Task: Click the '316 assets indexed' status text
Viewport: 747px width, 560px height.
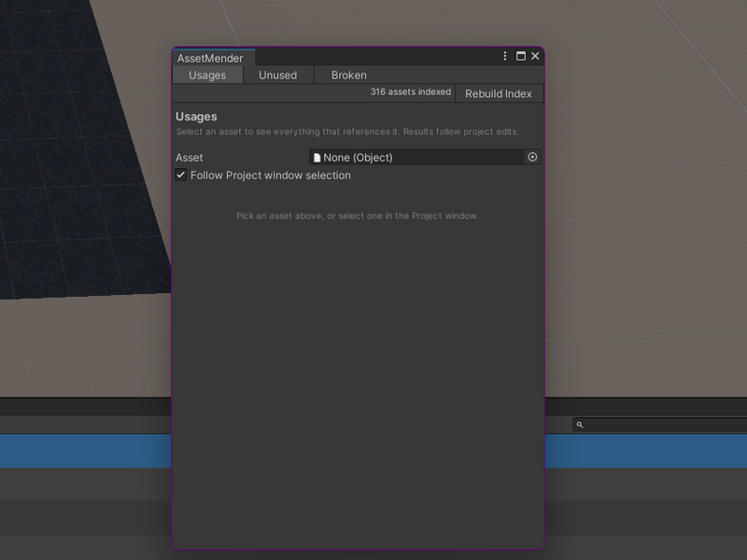Action: pos(411,91)
